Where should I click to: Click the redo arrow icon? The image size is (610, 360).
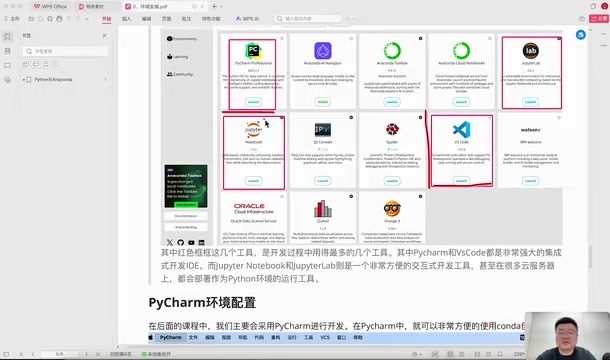click(78, 19)
